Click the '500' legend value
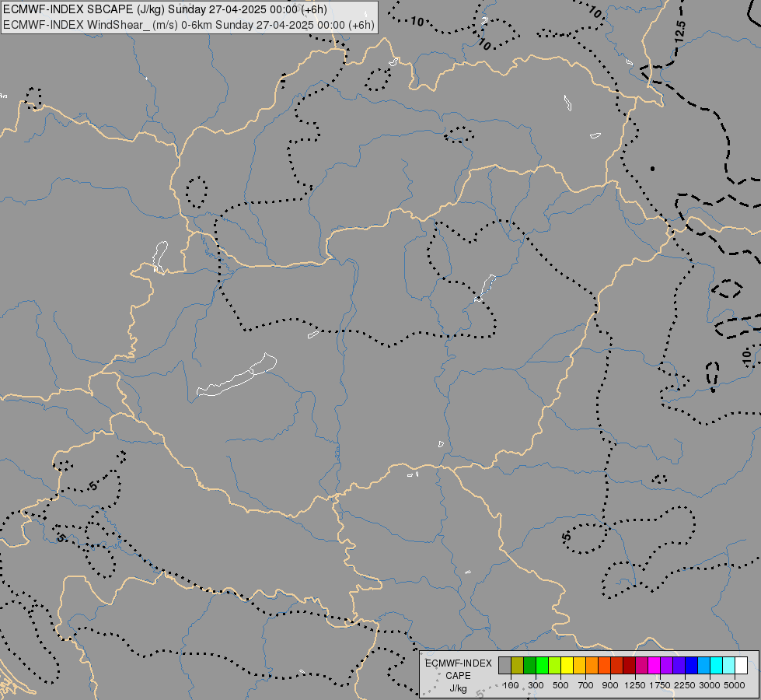 [x=560, y=685]
